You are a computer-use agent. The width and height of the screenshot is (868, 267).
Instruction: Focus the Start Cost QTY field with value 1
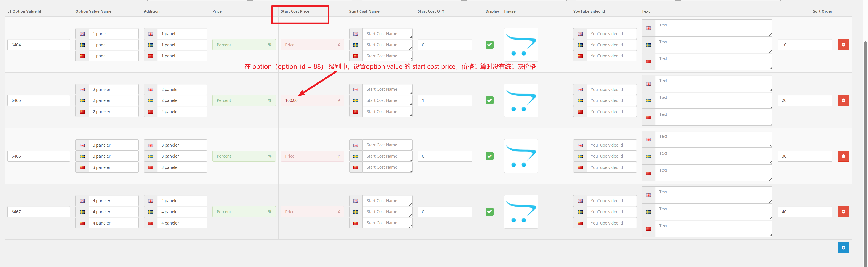[x=444, y=100]
